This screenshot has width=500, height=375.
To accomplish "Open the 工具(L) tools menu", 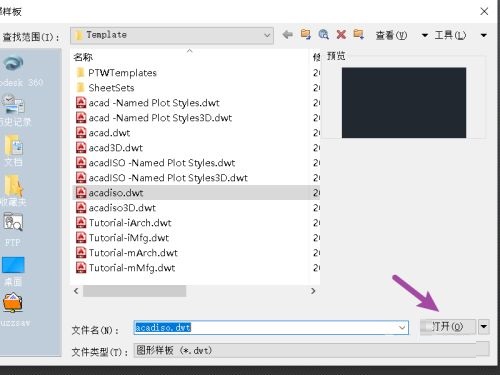I will (450, 35).
